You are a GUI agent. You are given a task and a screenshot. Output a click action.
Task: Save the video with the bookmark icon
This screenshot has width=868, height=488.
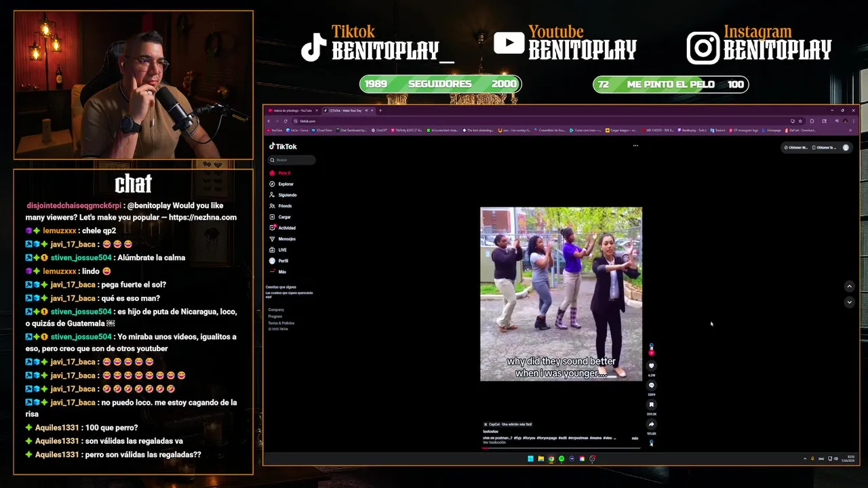[x=652, y=405]
